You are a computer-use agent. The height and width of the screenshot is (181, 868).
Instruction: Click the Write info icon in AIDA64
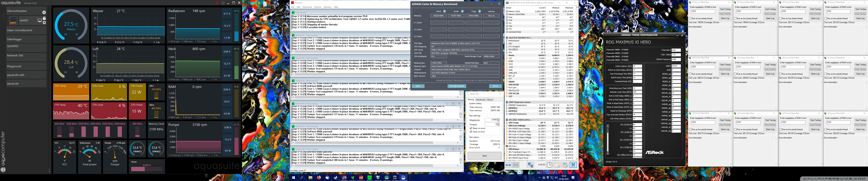[462, 11]
